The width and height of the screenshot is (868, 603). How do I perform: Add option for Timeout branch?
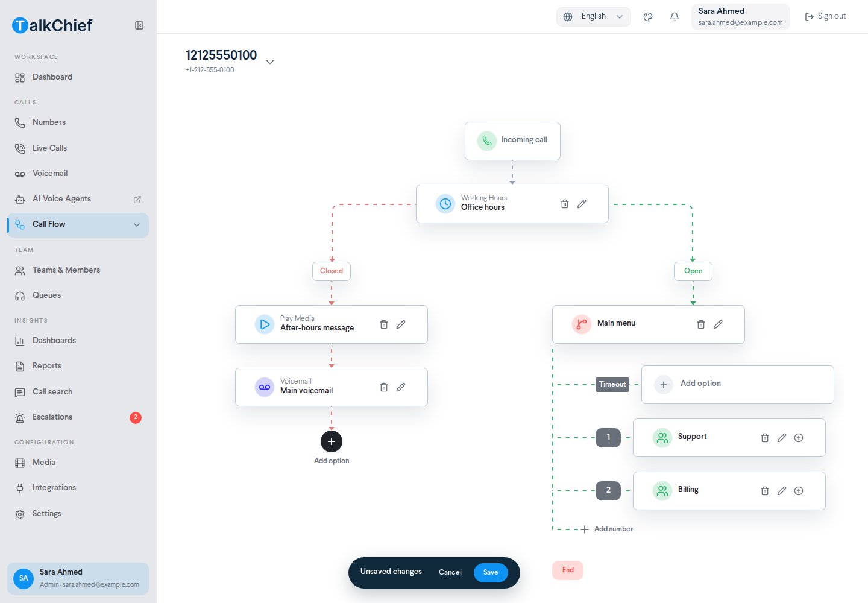pyautogui.click(x=738, y=385)
